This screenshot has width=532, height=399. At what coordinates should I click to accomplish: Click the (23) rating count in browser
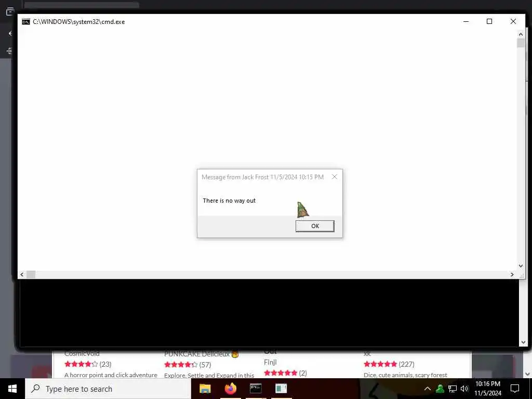tap(105, 364)
